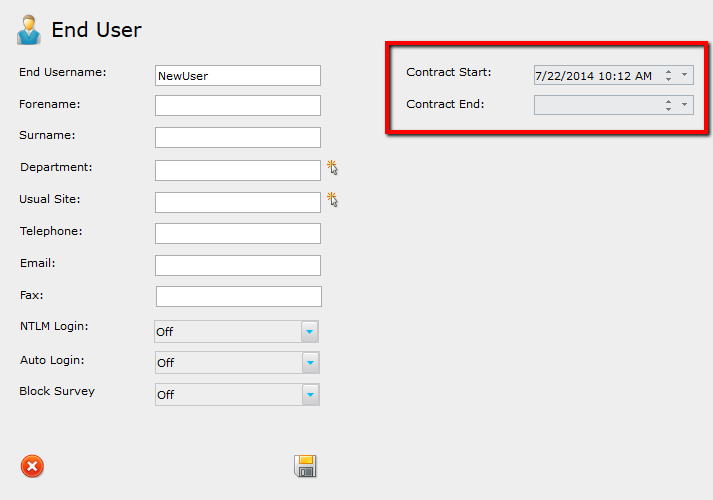Focus the End Username field
This screenshot has width=713, height=500.
pyautogui.click(x=238, y=75)
